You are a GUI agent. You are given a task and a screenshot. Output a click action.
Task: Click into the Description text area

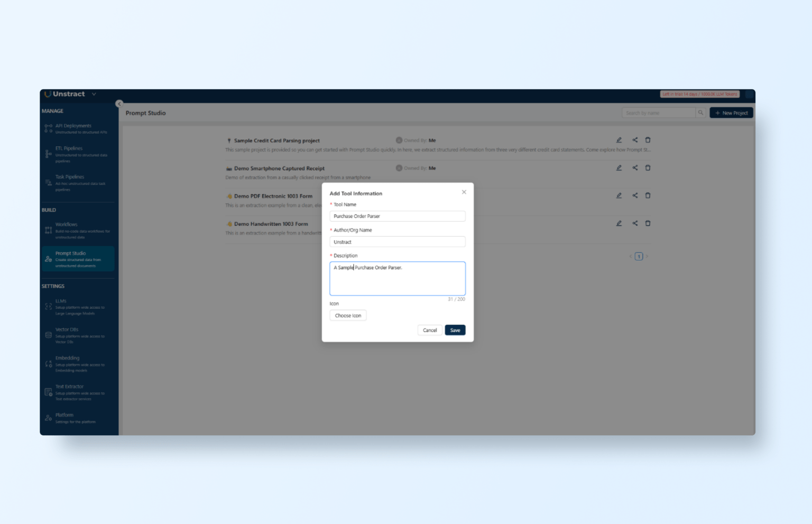(398, 279)
